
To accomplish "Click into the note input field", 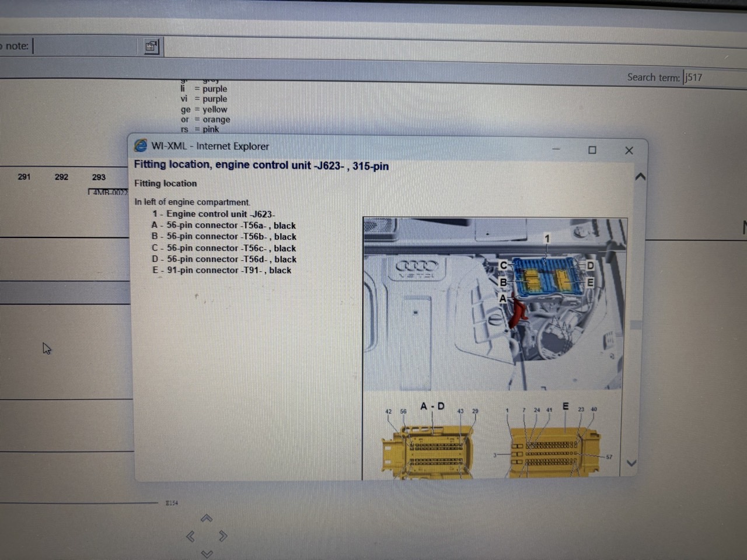I will point(86,46).
